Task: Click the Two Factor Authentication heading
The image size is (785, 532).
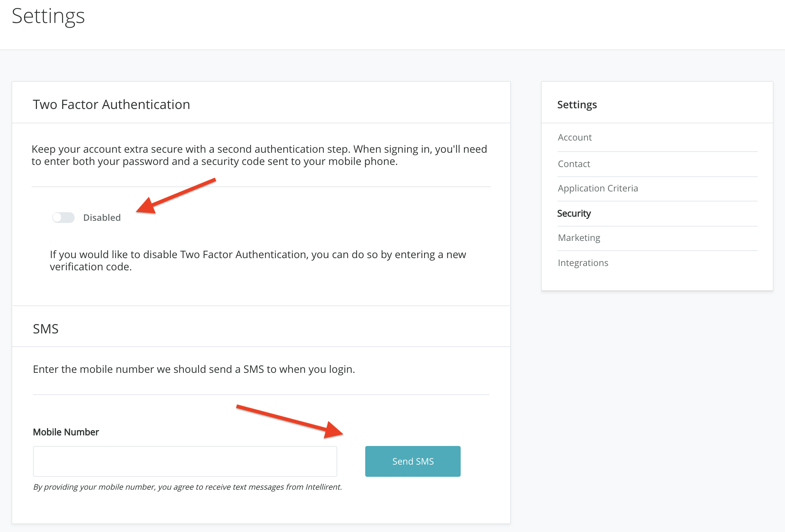Action: (x=111, y=104)
